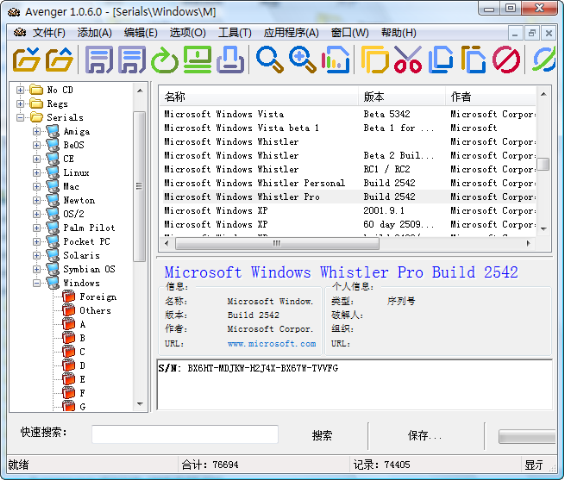Screen dimensions: 564x480
Task: Open the 选项(O) menu
Action: pyautogui.click(x=188, y=33)
